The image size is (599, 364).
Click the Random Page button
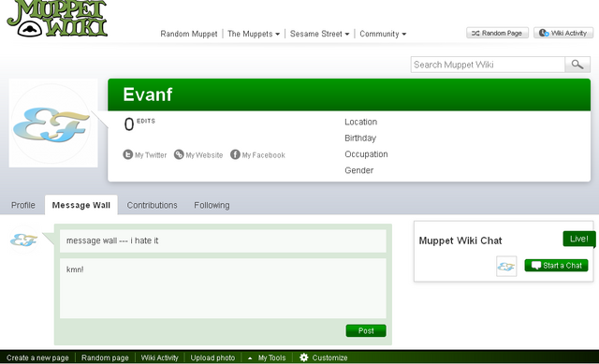tap(497, 33)
